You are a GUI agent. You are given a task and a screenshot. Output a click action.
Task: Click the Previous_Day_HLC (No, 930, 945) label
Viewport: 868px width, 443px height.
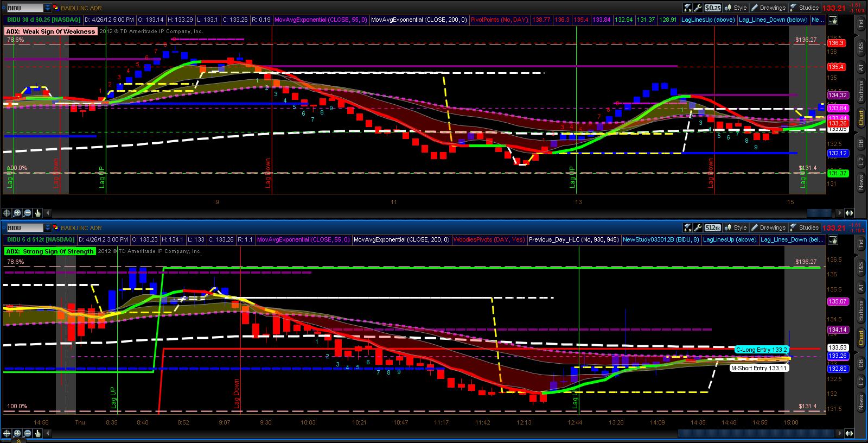point(575,240)
